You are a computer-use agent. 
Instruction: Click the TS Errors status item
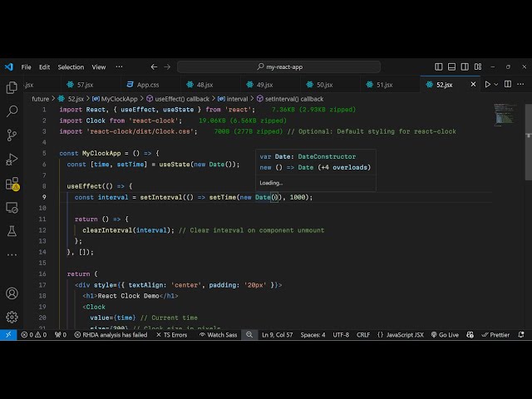(x=172, y=335)
